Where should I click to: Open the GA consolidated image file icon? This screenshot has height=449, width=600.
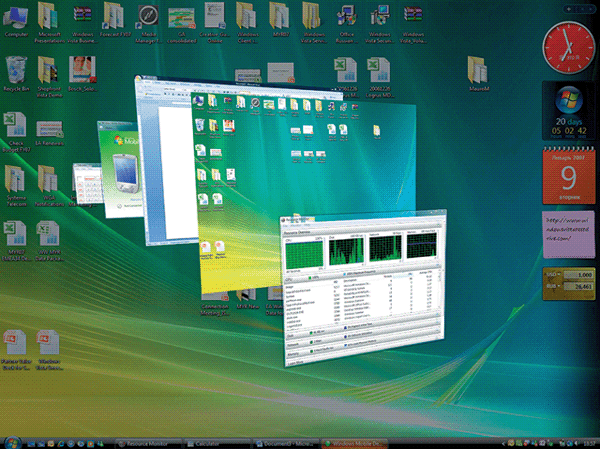tap(181, 24)
